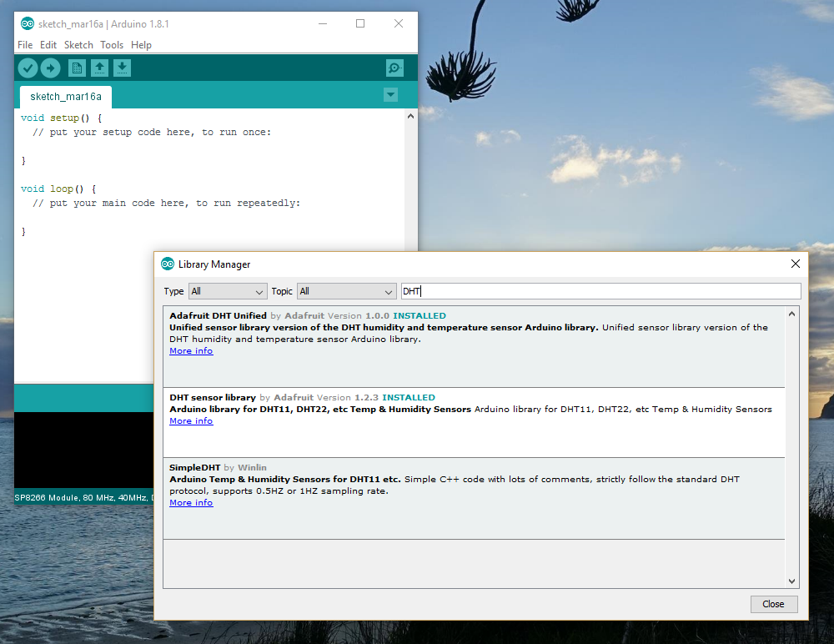Open the File menu
This screenshot has width=834, height=644.
(25, 45)
